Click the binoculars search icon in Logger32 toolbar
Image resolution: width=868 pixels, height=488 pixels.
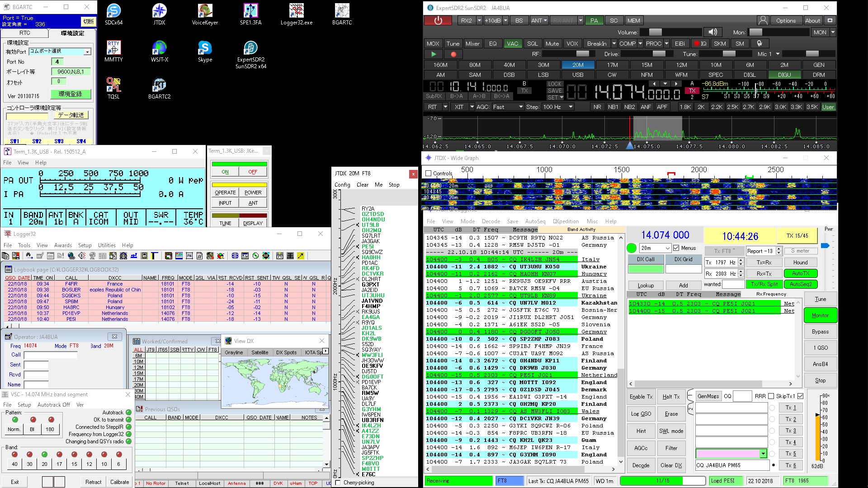[x=29, y=256]
